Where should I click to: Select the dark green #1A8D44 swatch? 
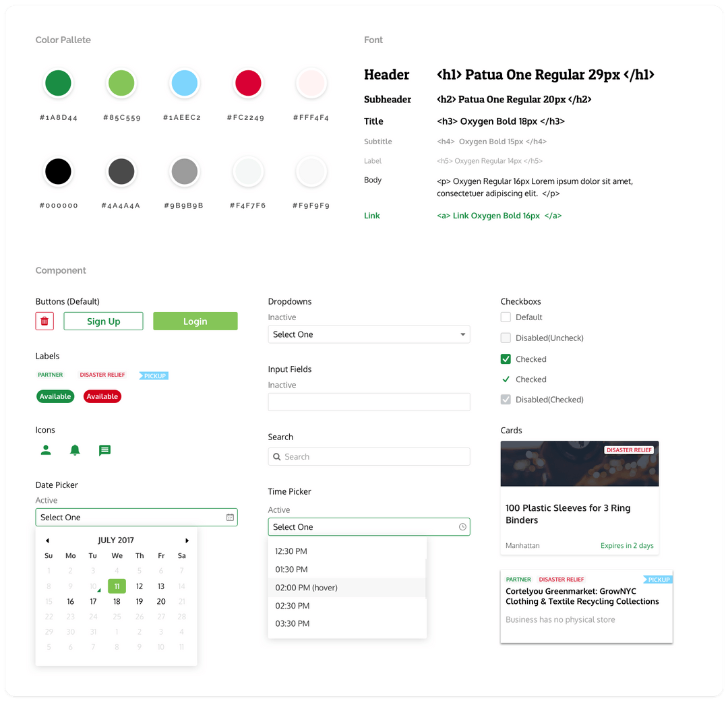point(58,83)
